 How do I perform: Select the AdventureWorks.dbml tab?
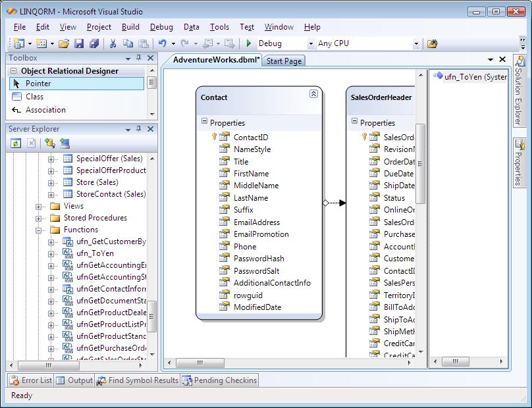215,60
